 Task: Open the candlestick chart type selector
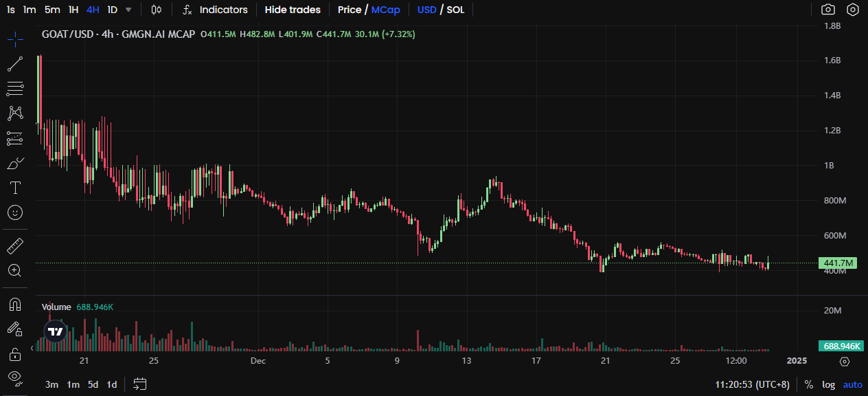[x=157, y=10]
